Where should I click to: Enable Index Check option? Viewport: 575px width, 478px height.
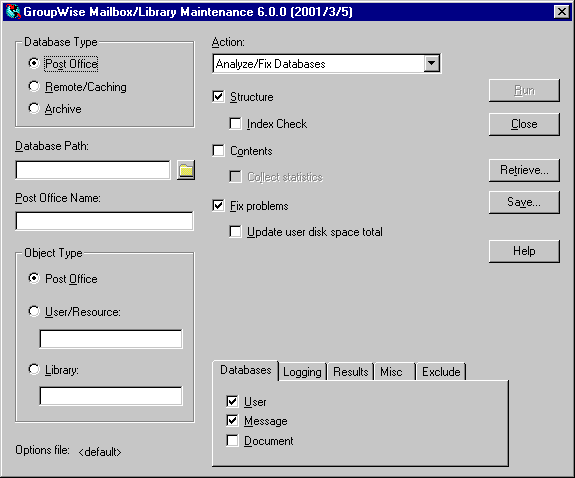tap(235, 124)
